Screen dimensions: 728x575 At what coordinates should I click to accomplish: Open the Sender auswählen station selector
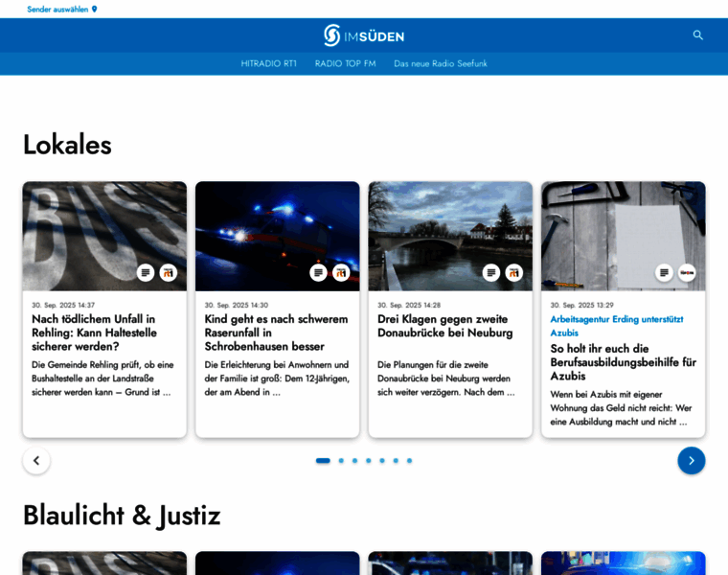(x=57, y=10)
